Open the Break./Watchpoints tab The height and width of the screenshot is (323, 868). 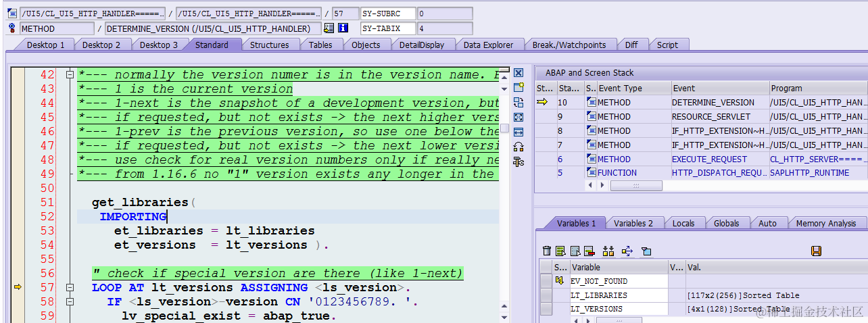pos(569,45)
